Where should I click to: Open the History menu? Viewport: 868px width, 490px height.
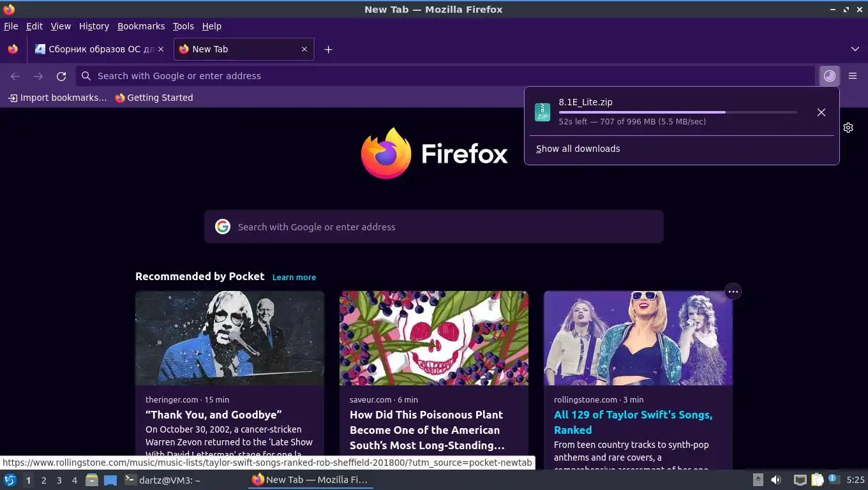click(x=94, y=26)
